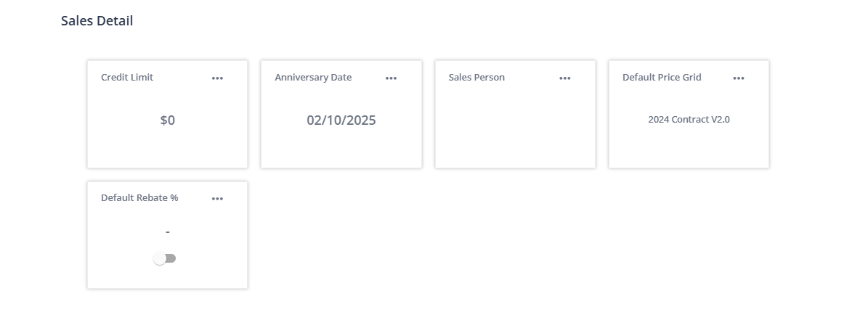868x328 pixels.
Task: Click the dash value under Default Rebate %
Action: [167, 232]
